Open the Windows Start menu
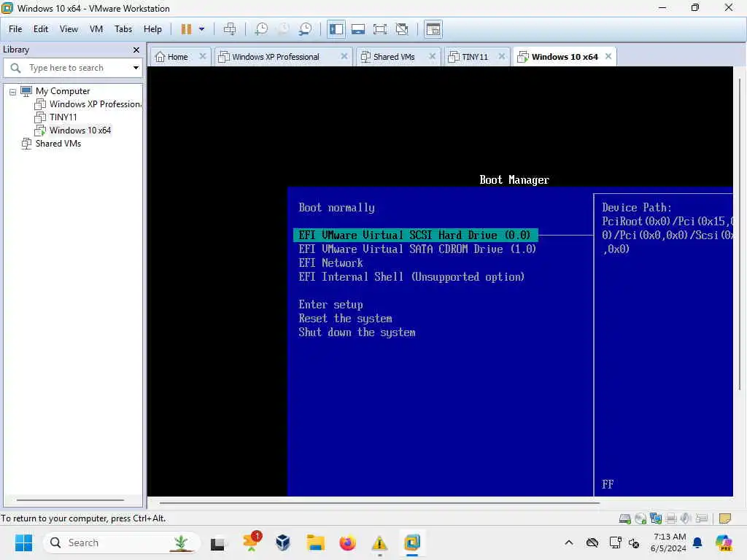Screen dimensions: 747x560 point(23,542)
